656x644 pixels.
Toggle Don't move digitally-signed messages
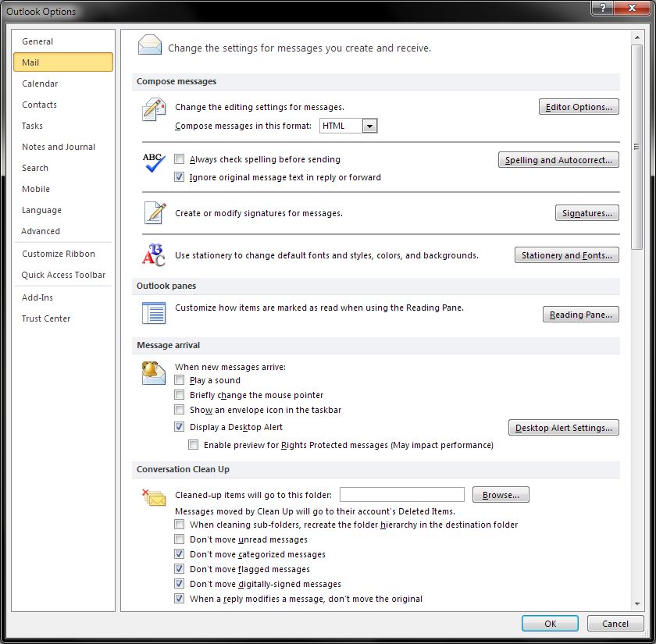[179, 583]
